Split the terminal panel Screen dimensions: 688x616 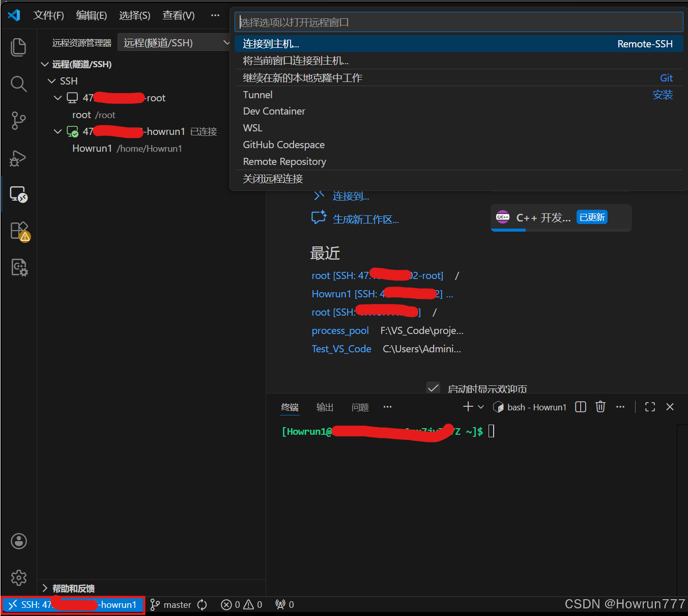tap(581, 407)
